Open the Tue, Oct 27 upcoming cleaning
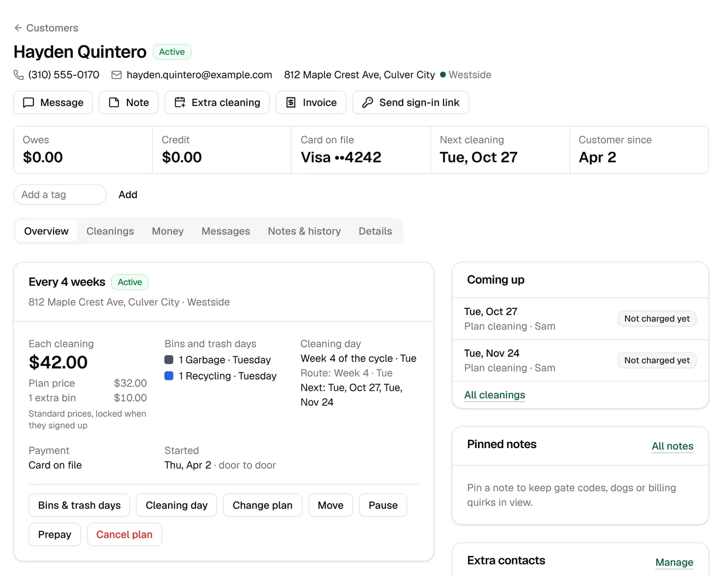 coord(580,319)
